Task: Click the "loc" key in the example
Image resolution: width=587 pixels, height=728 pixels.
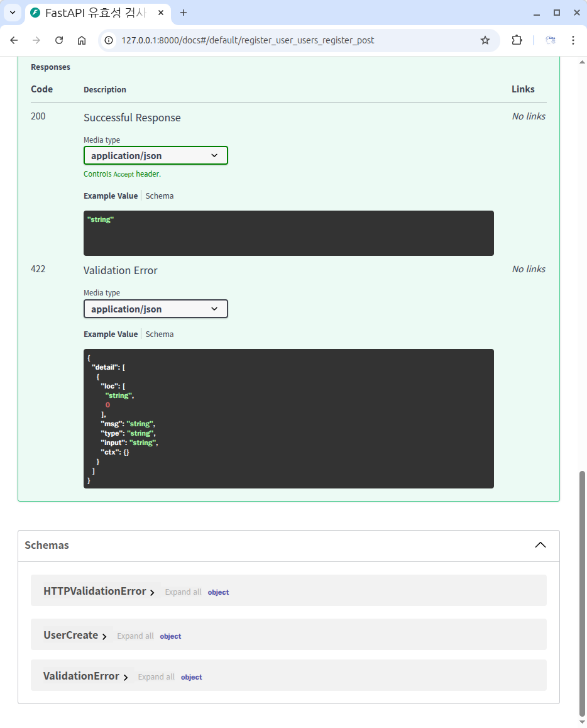Action: (111, 386)
